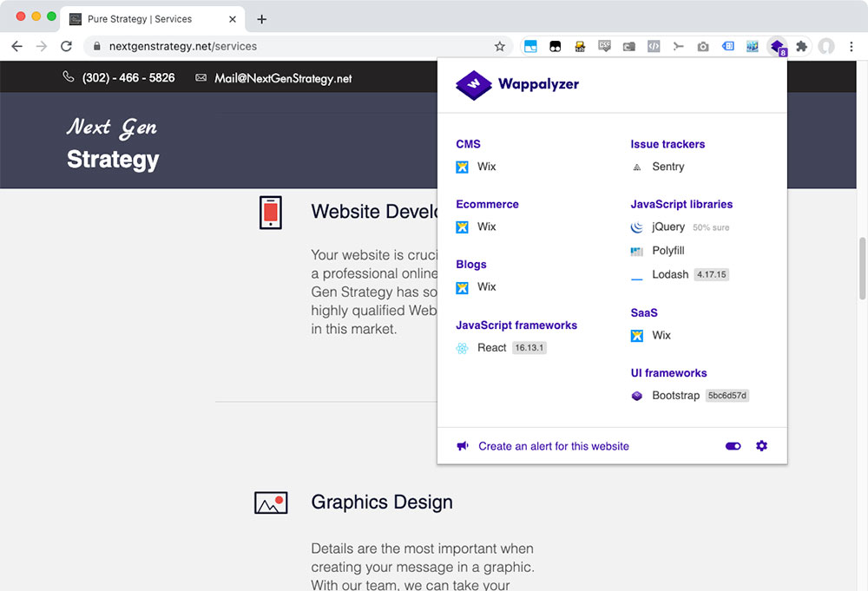Open a new browser tab
868x591 pixels.
[262, 19]
